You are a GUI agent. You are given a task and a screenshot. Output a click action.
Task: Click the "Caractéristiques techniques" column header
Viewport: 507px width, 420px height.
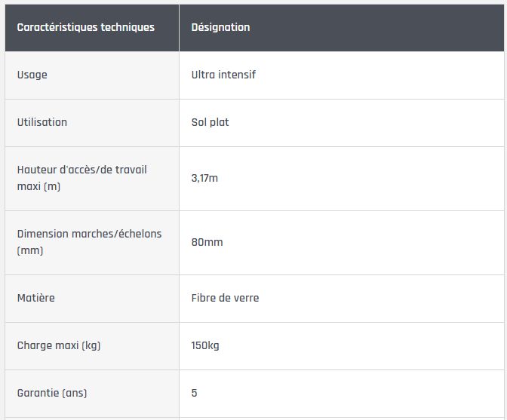click(85, 27)
